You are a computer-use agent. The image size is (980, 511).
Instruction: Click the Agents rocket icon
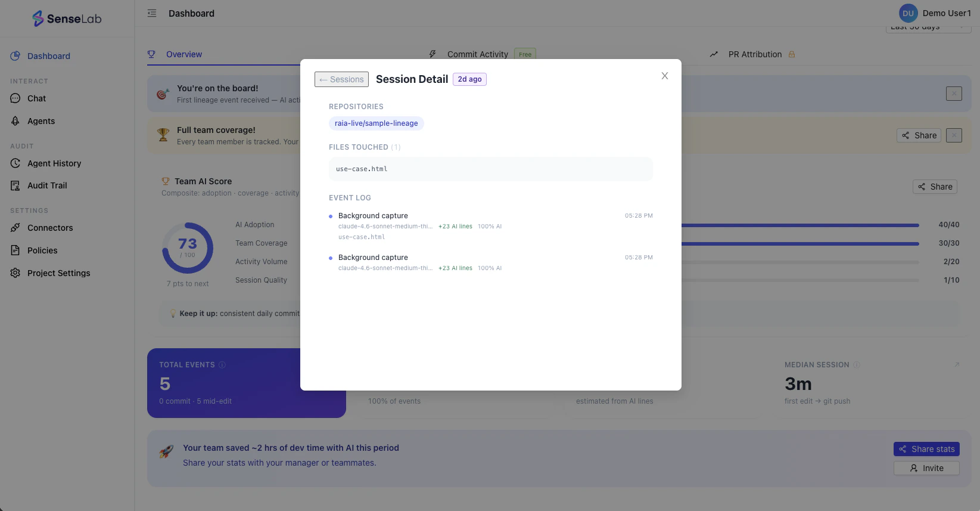click(15, 121)
